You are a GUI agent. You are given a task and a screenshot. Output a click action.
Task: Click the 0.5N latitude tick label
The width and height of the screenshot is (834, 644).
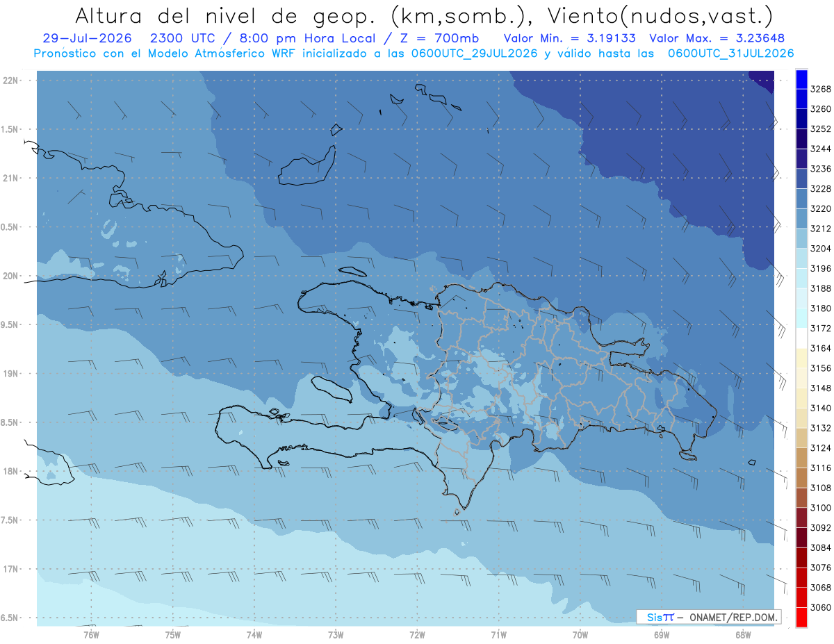pos(9,227)
